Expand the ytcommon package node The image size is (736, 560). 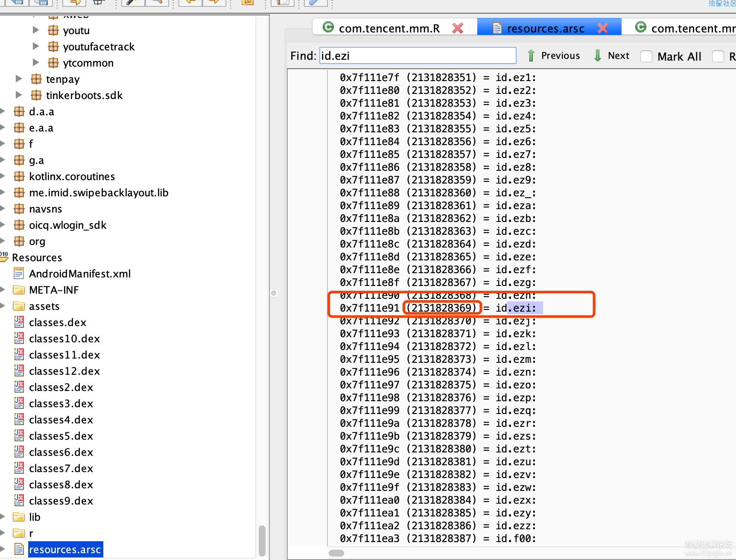36,62
